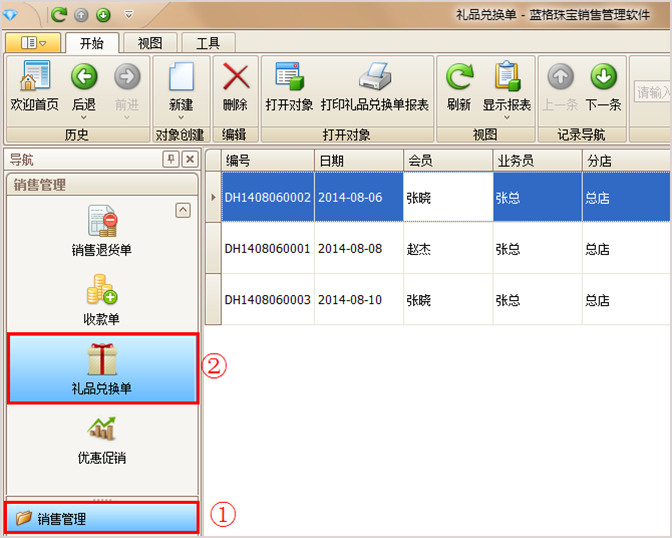The height and width of the screenshot is (538, 672).
Task: Select 销售管理 folder at panel bottom
Action: pos(102,518)
